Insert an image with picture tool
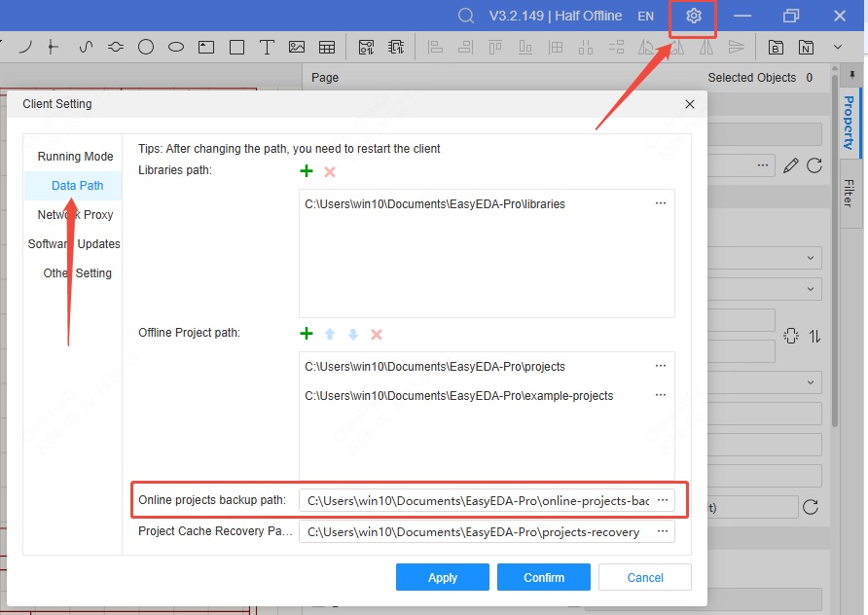Image resolution: width=868 pixels, height=615 pixels. [297, 47]
